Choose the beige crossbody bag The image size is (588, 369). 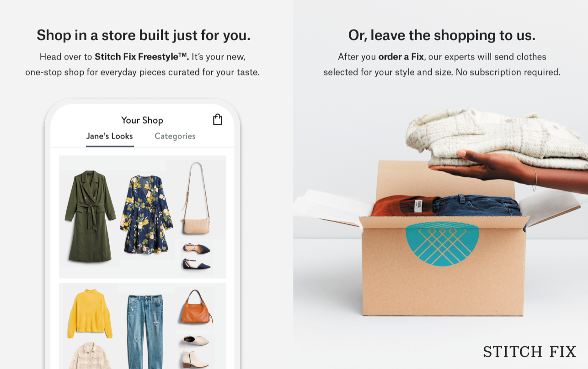click(196, 198)
